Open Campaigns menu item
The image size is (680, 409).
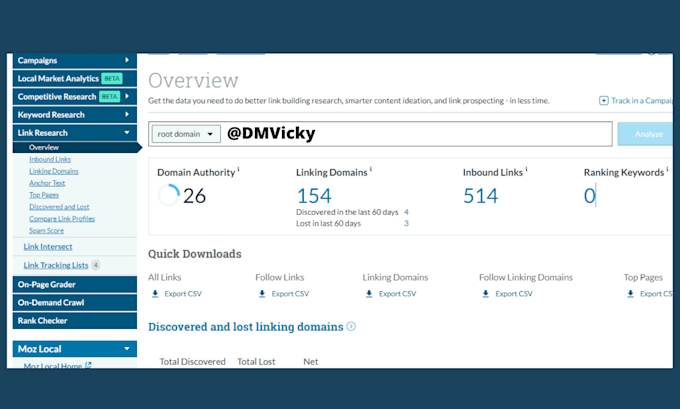75,60
